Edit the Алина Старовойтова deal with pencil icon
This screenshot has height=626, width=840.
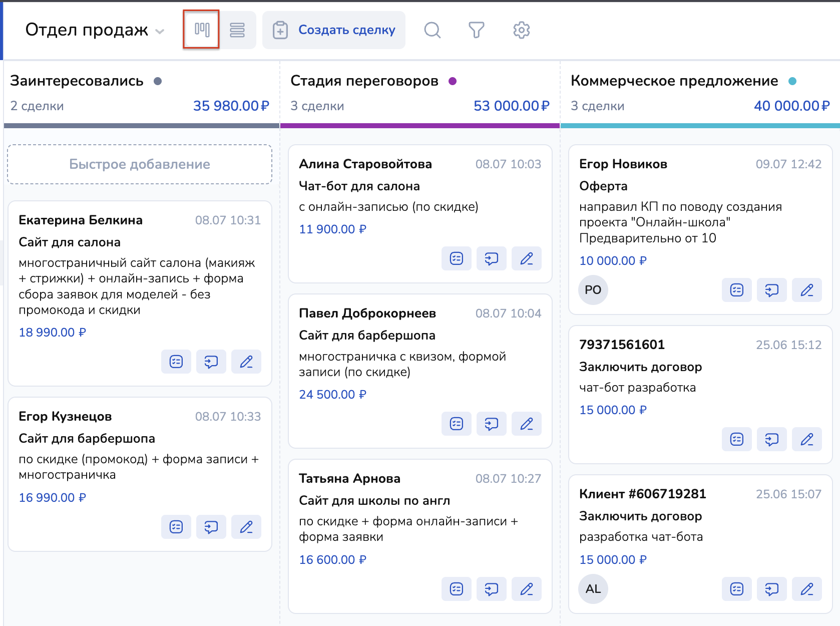coord(527,258)
